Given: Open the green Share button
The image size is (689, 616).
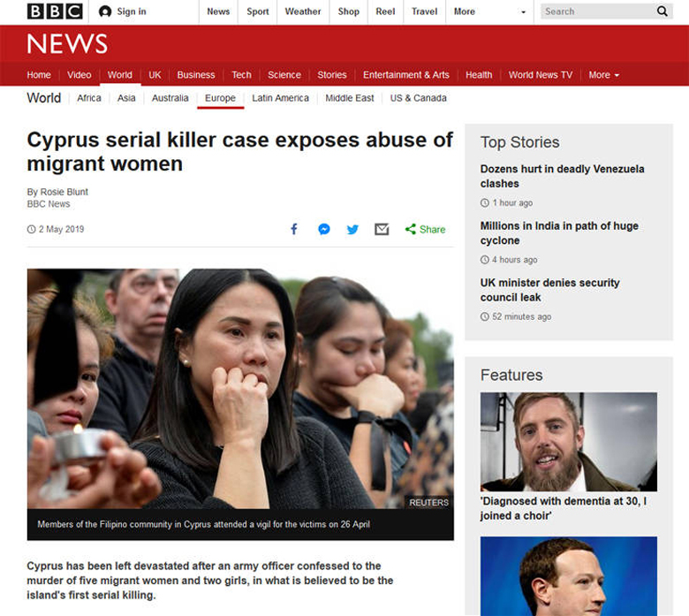Looking at the screenshot, I should (x=425, y=229).
